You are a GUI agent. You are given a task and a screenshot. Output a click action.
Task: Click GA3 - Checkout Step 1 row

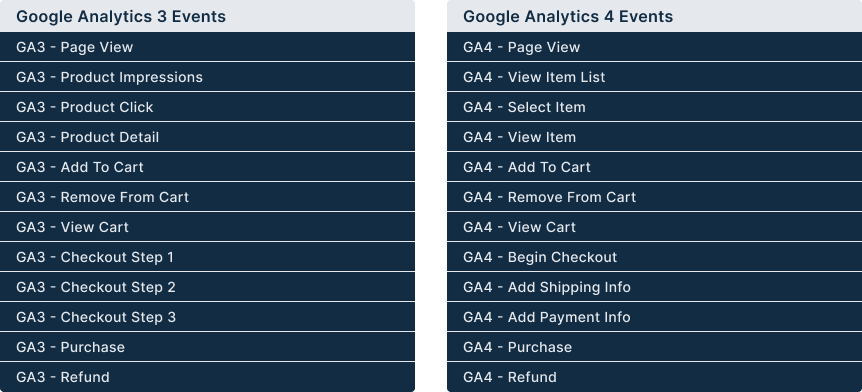click(207, 257)
